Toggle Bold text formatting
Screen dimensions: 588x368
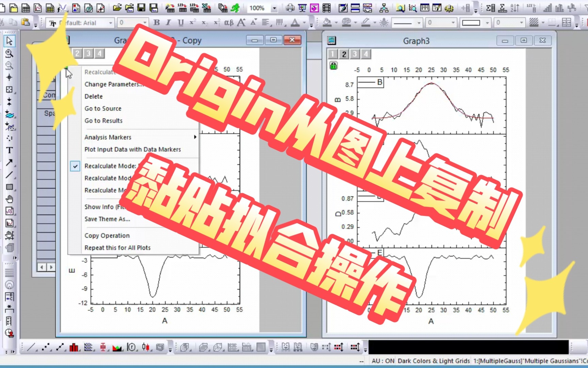157,22
